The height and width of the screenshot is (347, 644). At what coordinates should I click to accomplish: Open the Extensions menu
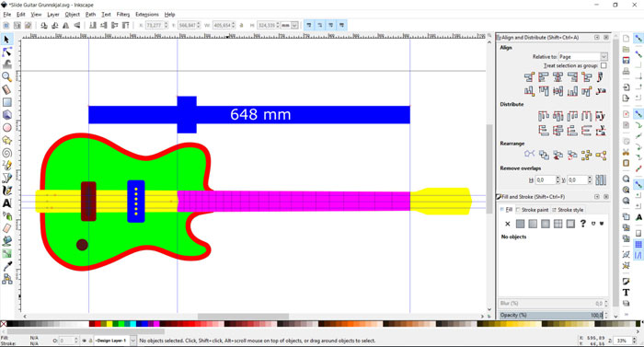point(147,15)
